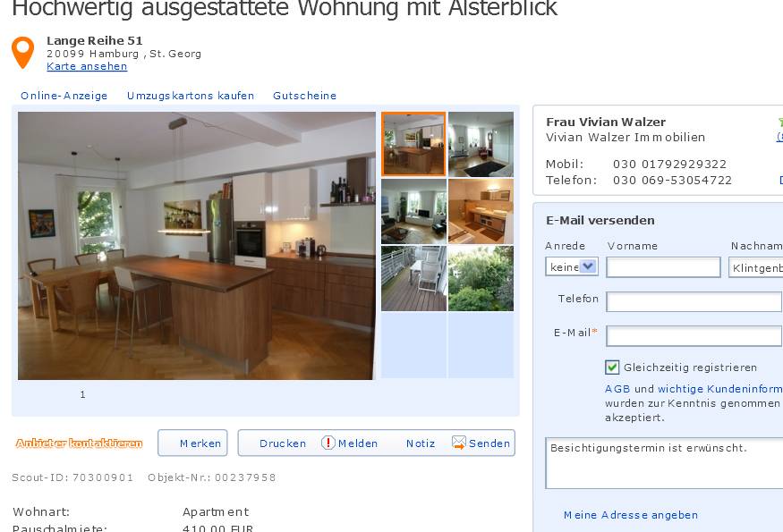Focus the E-Mail input field
783x532 pixels.
pyautogui.click(x=694, y=336)
